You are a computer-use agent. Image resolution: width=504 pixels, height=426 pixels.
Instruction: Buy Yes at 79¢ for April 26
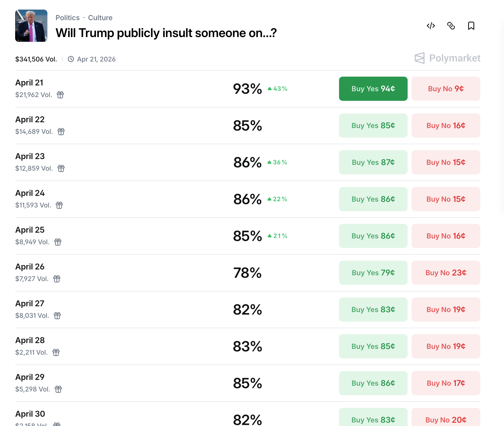click(x=373, y=273)
